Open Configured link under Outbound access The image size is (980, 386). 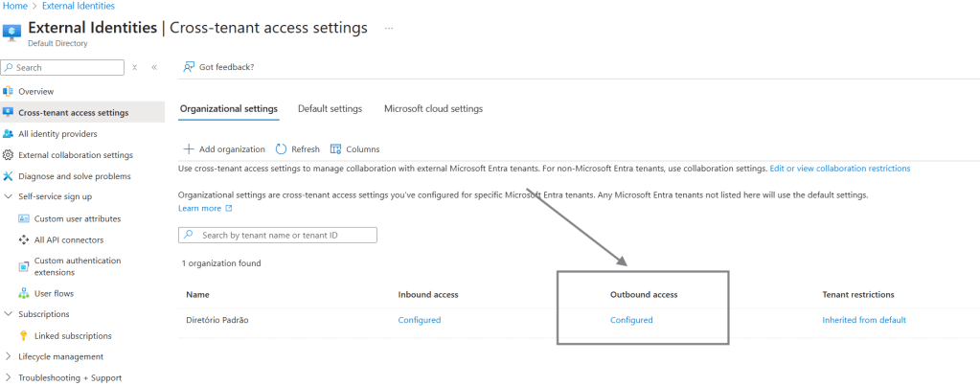631,320
